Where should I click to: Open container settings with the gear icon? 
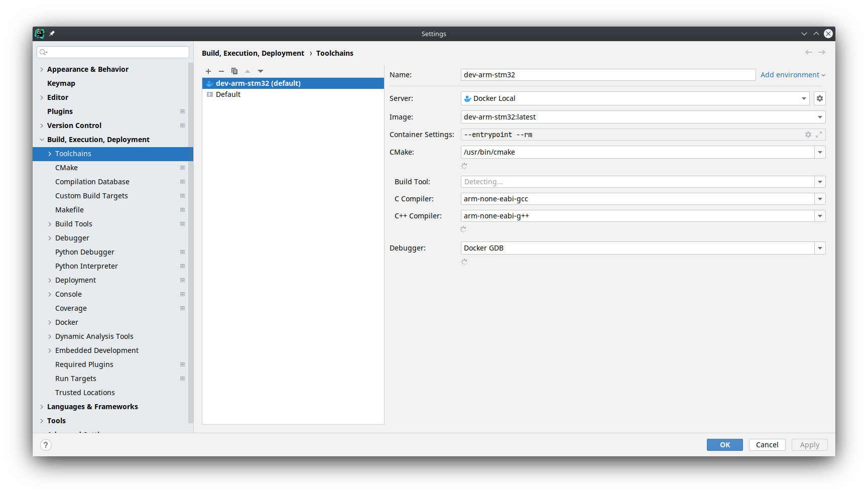[x=808, y=135]
